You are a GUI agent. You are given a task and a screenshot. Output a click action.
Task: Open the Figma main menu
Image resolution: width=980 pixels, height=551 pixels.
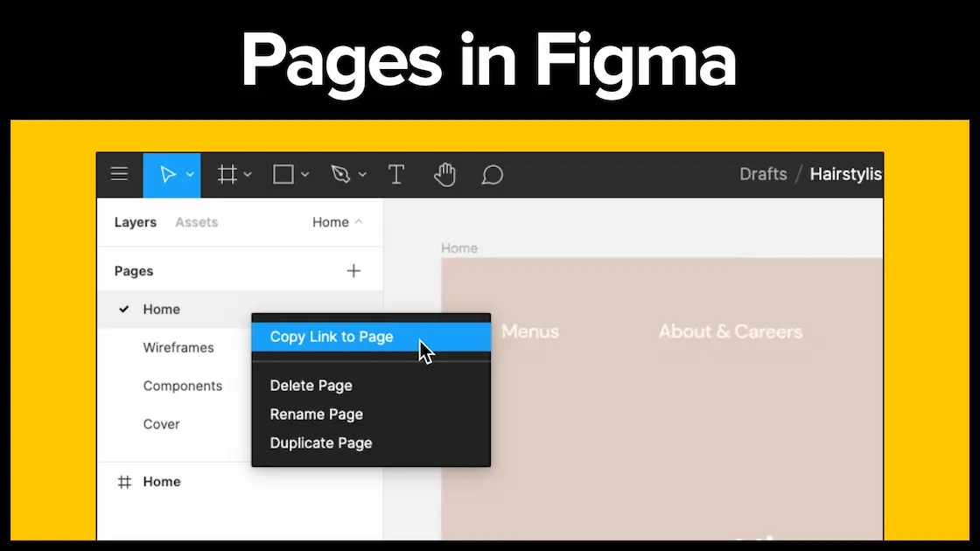(119, 174)
